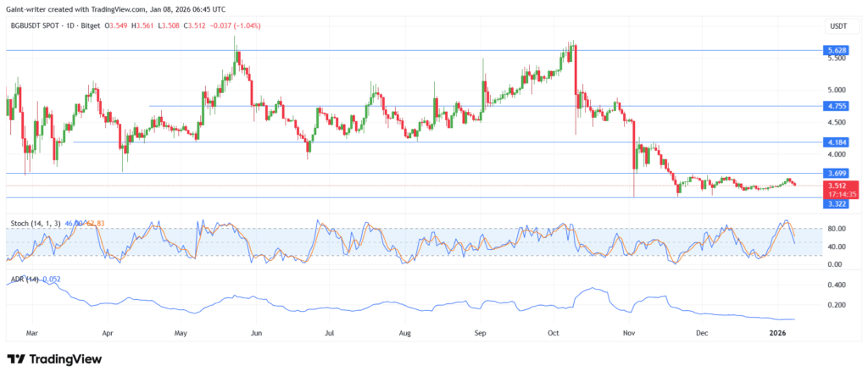The image size is (868, 377).
Task: Click the Jun label on time axis
Action: pyautogui.click(x=255, y=334)
